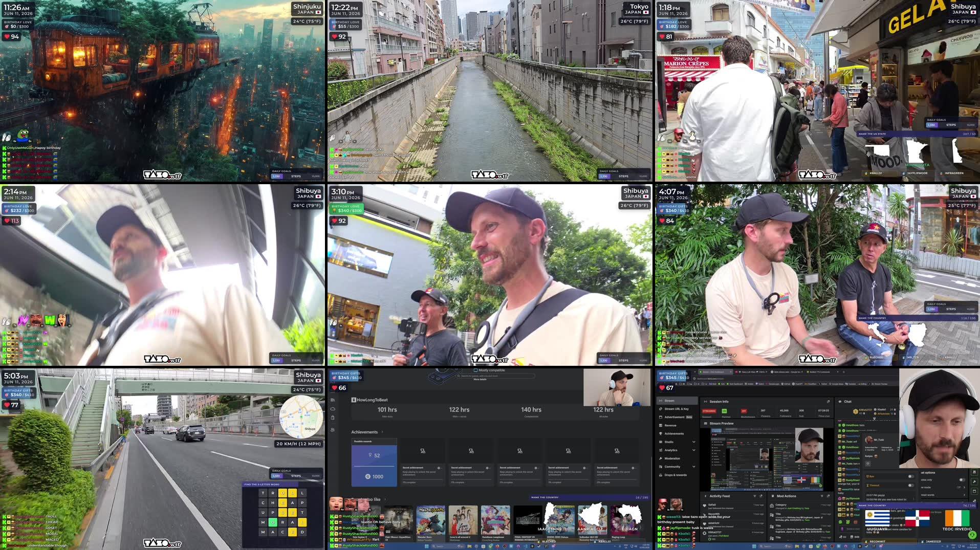The height and width of the screenshot is (550, 980).
Task: Pop out the Mod Actions panel
Action: point(828,496)
